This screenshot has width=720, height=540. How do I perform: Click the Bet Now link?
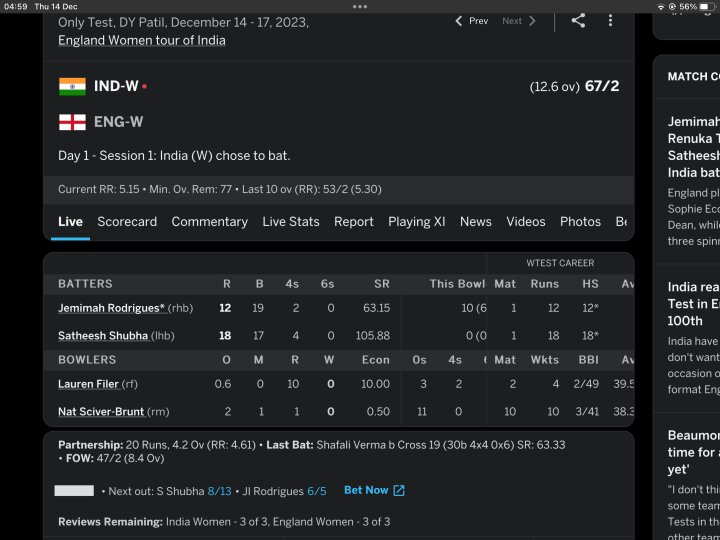point(366,490)
